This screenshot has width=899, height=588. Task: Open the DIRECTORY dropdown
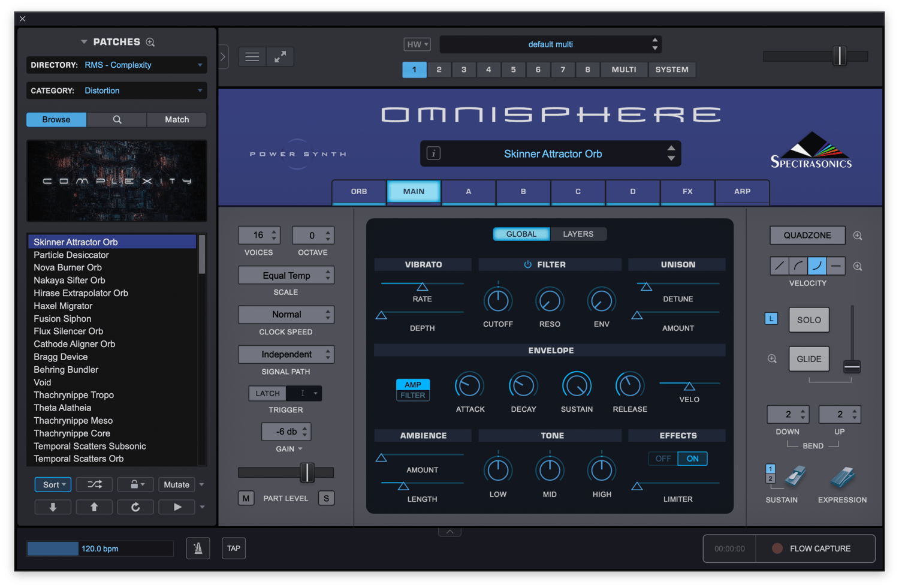pos(117,65)
